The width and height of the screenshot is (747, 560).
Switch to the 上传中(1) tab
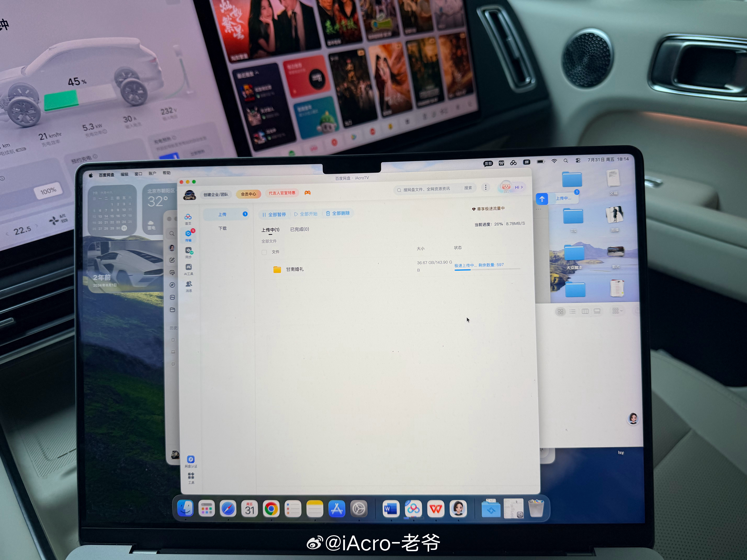270,230
